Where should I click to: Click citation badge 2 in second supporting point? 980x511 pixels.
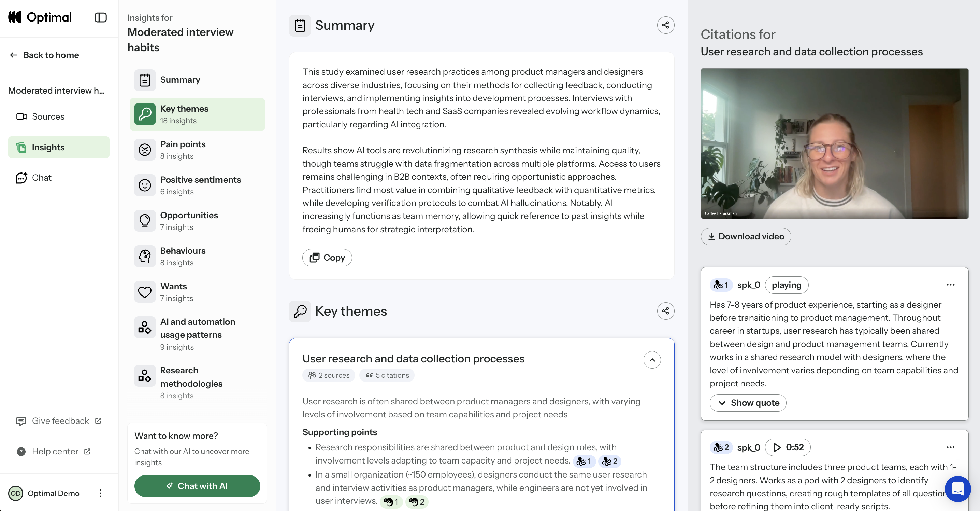click(x=417, y=502)
